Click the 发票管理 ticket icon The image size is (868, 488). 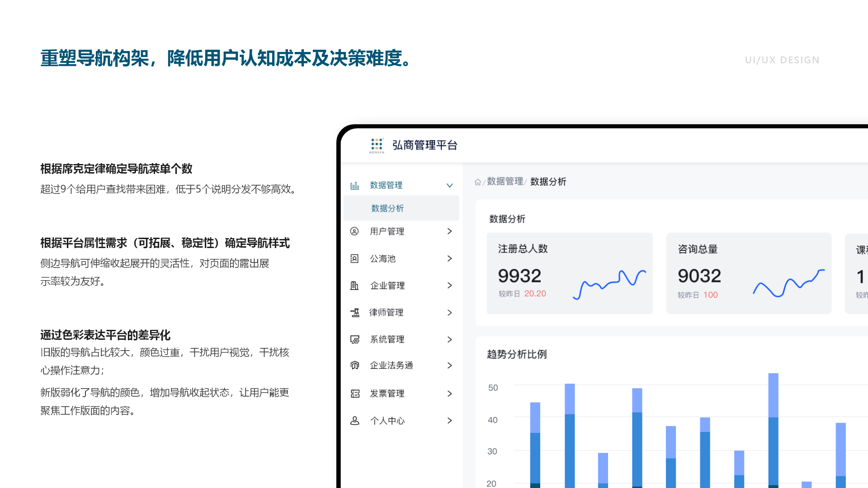(x=355, y=394)
